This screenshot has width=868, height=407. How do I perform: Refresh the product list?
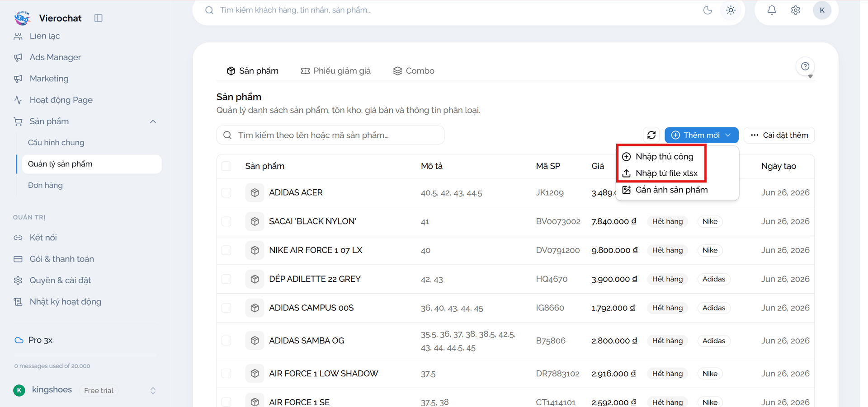tap(651, 135)
